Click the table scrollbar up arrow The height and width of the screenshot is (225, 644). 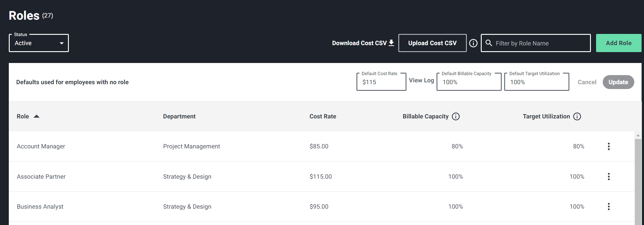[638, 135]
